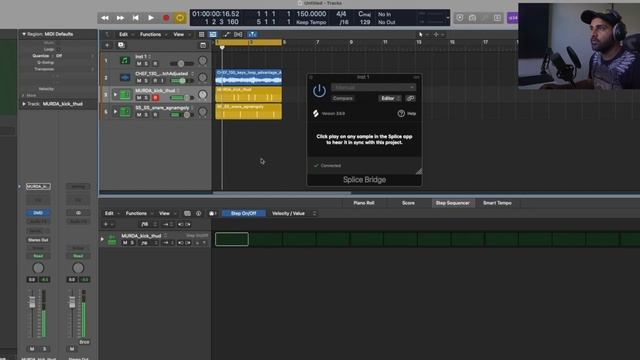Toggle Splice Bridge plugin power button
The width and height of the screenshot is (640, 360).
pyautogui.click(x=319, y=91)
